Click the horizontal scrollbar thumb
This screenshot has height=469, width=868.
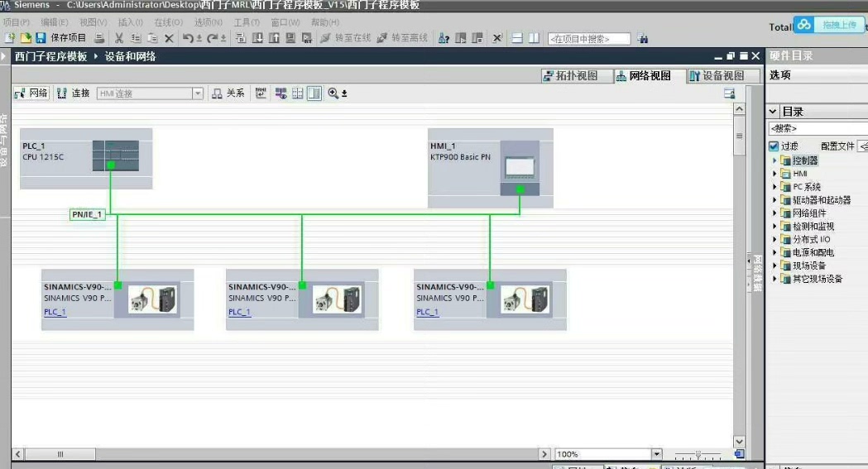(x=60, y=454)
